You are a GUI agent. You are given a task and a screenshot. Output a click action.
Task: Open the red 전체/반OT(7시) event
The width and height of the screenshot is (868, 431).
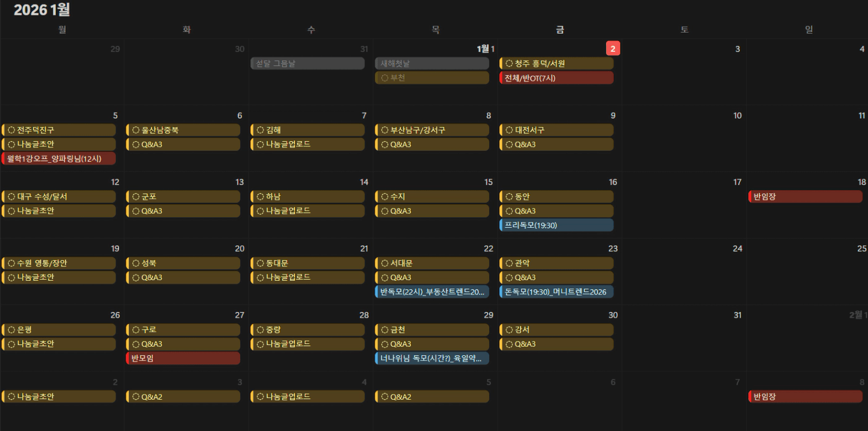(556, 78)
